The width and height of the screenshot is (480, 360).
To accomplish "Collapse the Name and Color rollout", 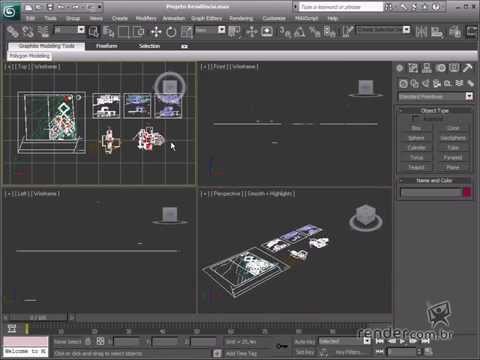I will (x=435, y=180).
